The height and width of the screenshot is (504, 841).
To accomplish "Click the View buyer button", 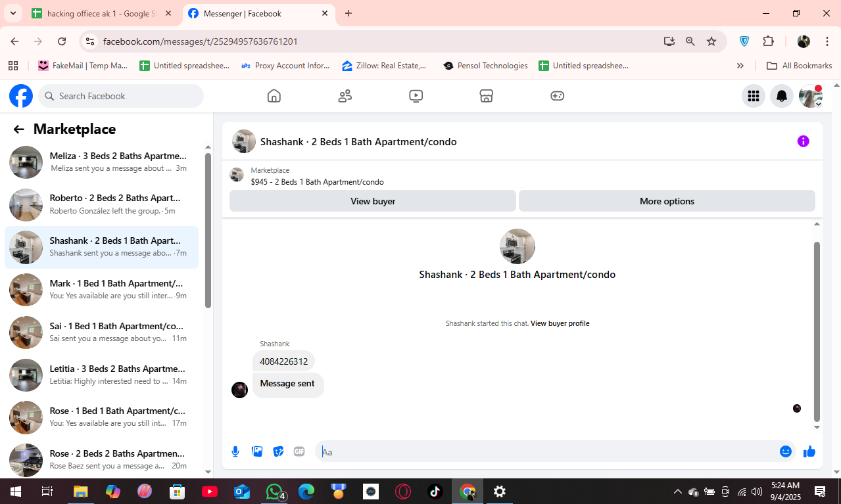I will (373, 201).
